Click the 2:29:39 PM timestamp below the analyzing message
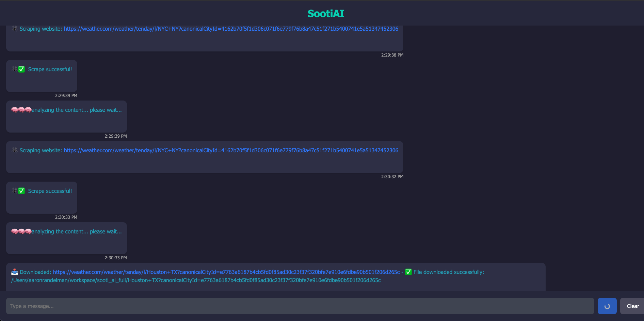Screen dimensions: 644x321 [x=116, y=136]
